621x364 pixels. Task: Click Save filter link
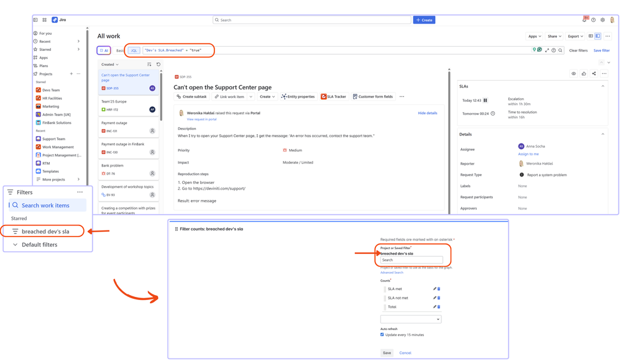[x=601, y=50]
